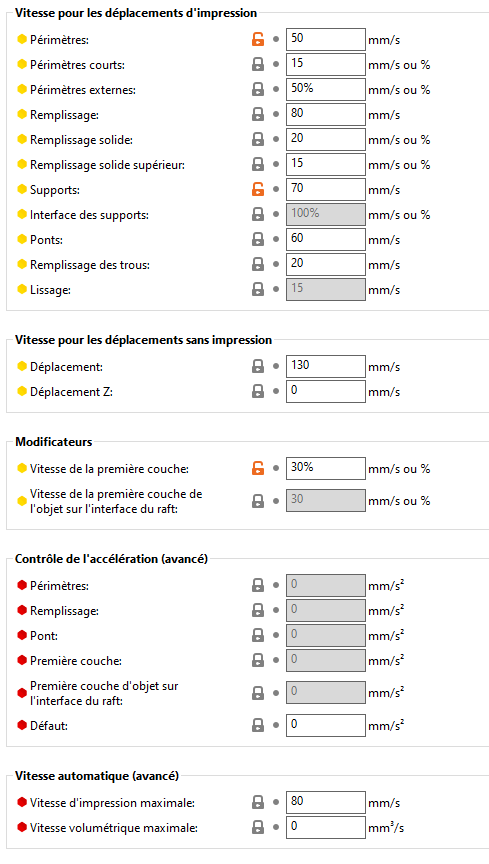Focus the Déplacement travel speed field

coord(326,366)
